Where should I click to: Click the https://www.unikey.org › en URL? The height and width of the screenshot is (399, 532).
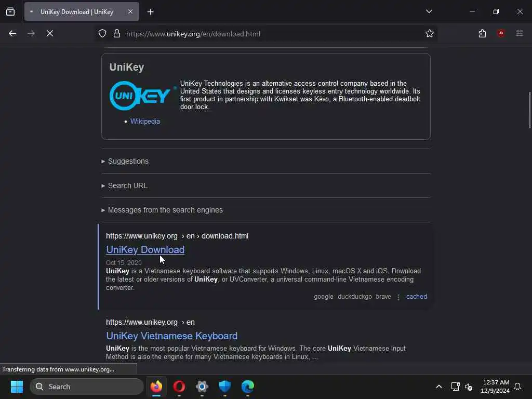pyautogui.click(x=150, y=322)
